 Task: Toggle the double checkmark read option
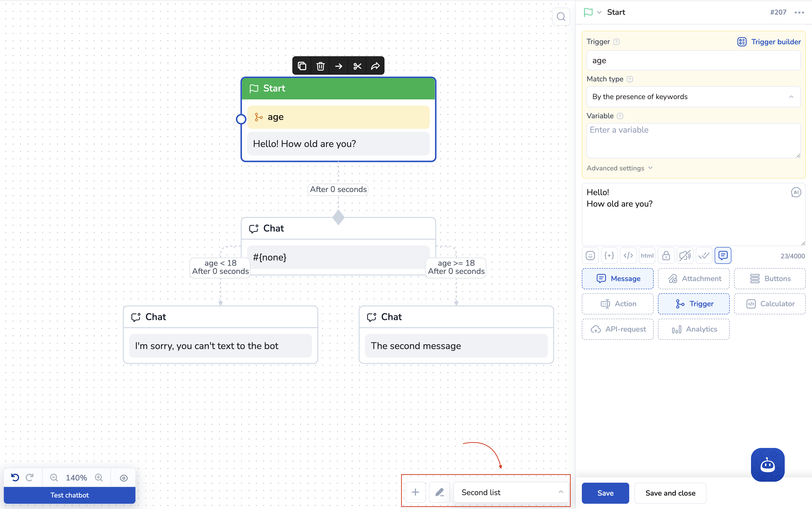pos(703,255)
